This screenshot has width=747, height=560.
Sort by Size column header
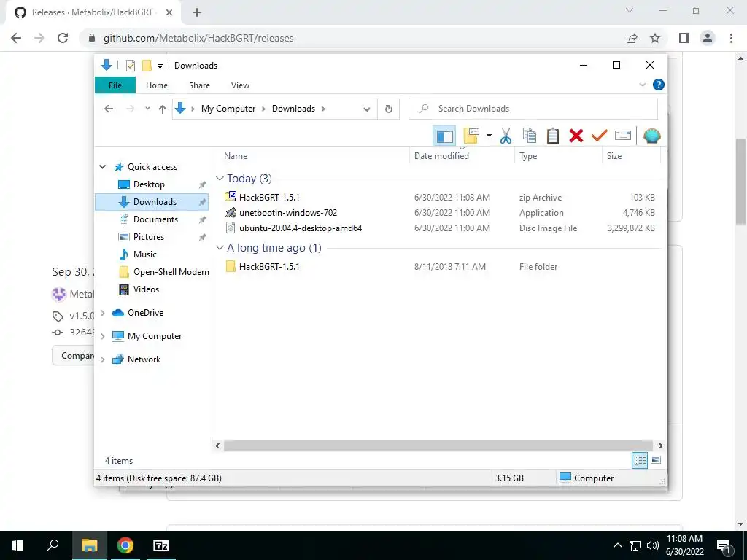pyautogui.click(x=614, y=156)
